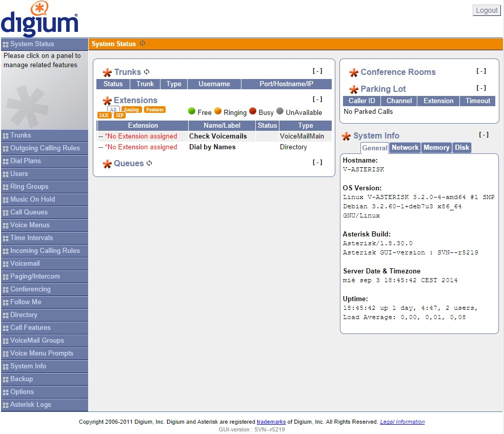
Task: Click the Dial by Names extension row
Action: click(x=214, y=147)
